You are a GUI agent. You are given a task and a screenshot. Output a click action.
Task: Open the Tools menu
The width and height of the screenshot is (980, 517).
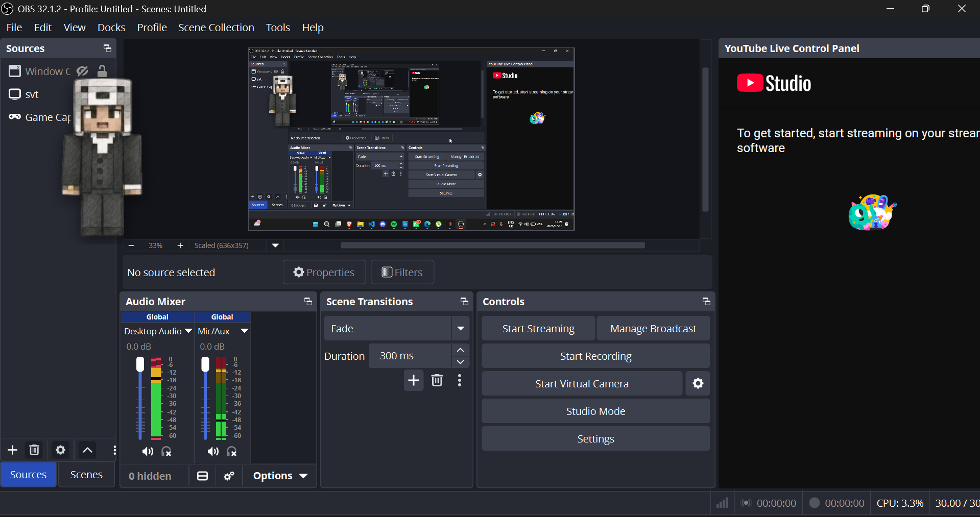point(278,28)
